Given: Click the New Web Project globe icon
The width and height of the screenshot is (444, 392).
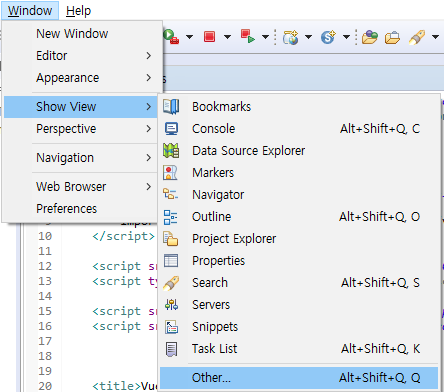Looking at the screenshot, I should [x=290, y=37].
